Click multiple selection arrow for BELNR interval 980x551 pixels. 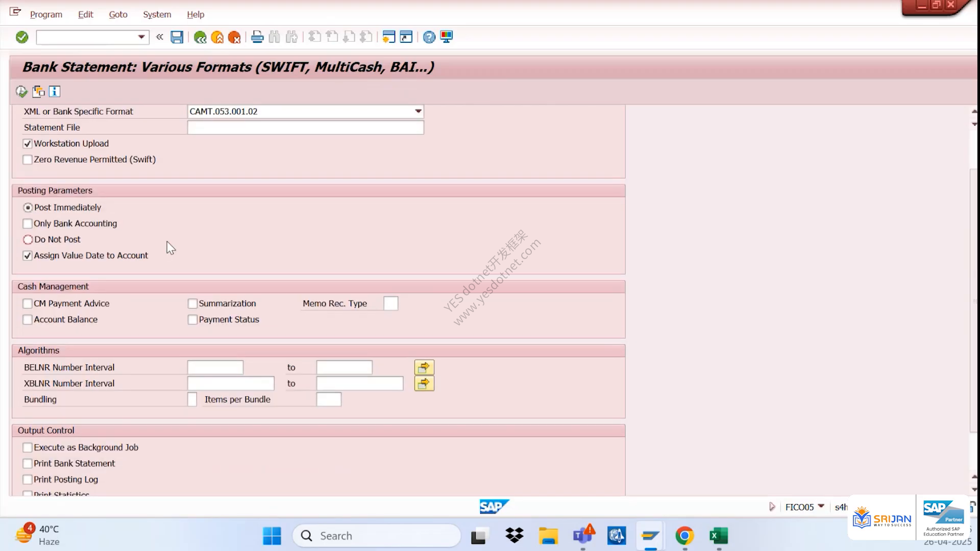[424, 367]
